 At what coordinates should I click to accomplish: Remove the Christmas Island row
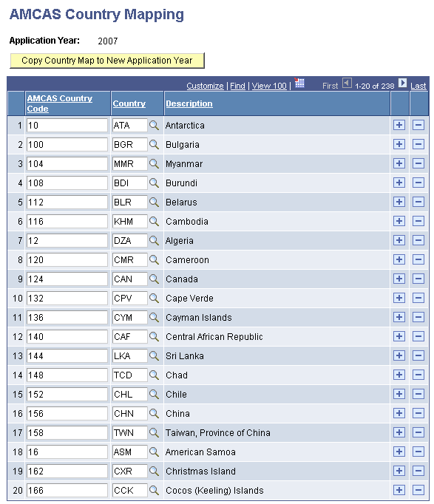pyautogui.click(x=418, y=471)
